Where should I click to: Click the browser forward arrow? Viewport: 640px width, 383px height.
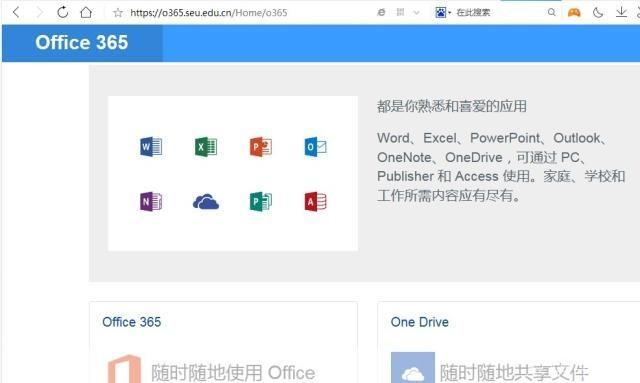tap(39, 12)
